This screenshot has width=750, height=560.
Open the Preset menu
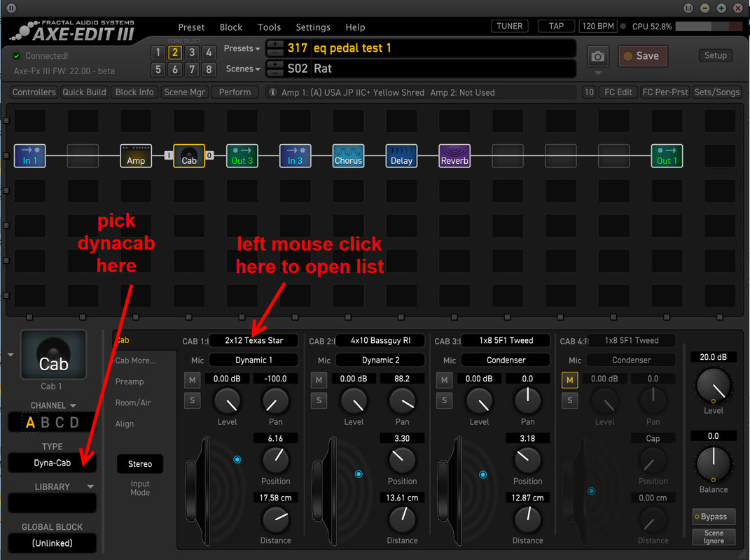click(191, 27)
